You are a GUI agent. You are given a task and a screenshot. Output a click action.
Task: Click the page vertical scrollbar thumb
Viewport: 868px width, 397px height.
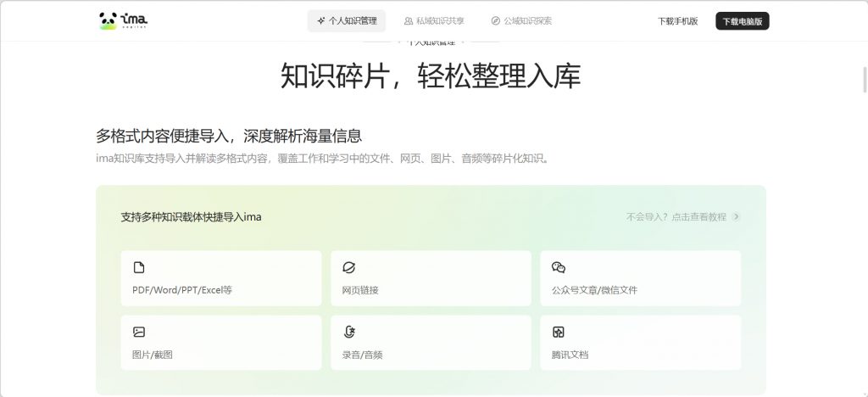point(865,79)
